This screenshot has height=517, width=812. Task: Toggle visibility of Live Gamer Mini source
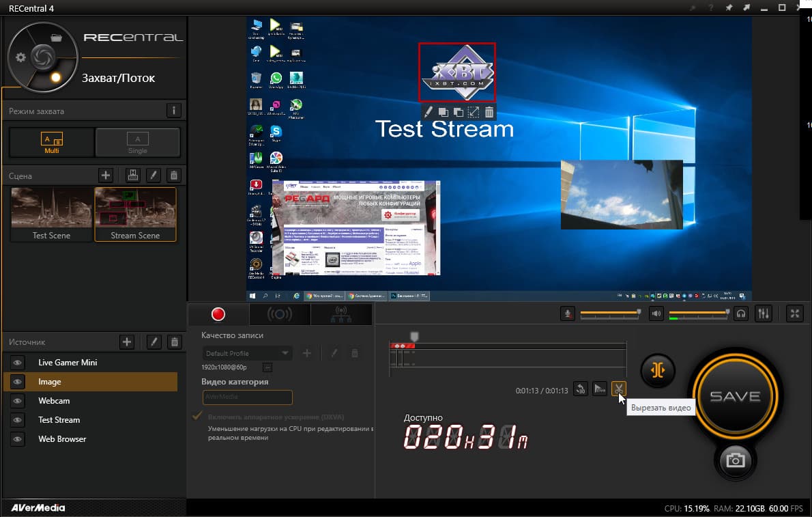[x=17, y=363]
